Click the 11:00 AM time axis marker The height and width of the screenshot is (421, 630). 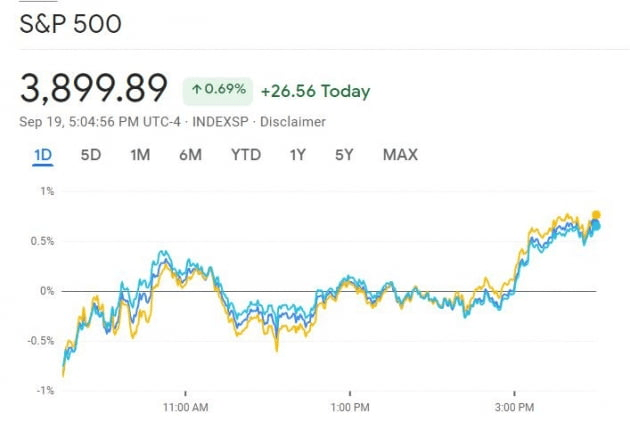tap(185, 408)
